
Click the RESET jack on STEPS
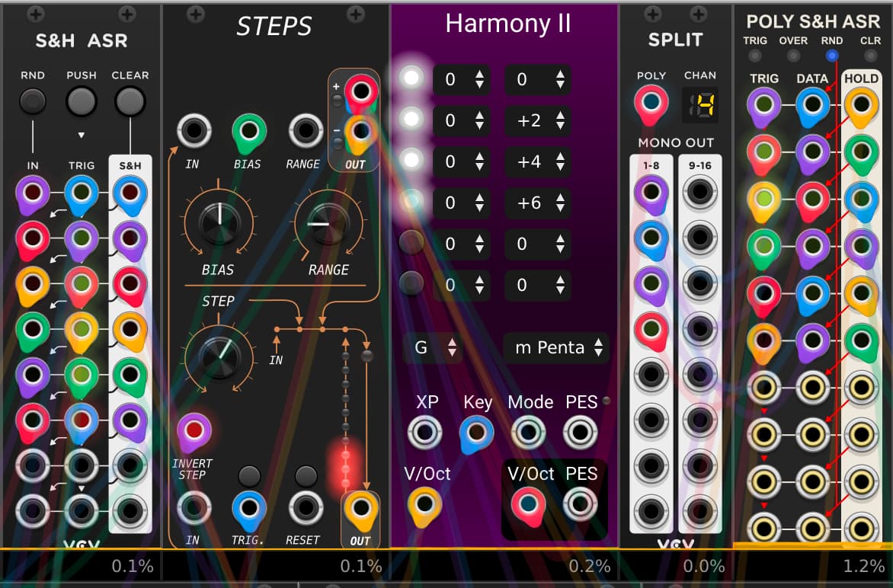[306, 507]
